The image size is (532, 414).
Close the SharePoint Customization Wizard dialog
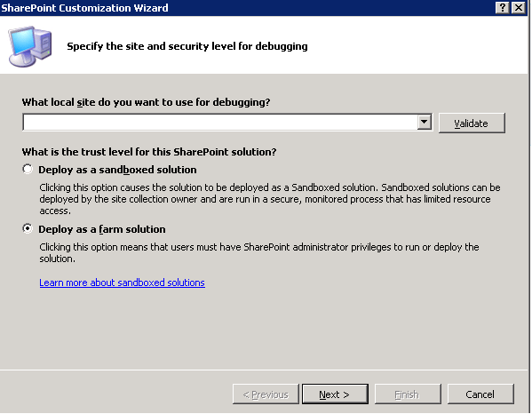(x=519, y=7)
